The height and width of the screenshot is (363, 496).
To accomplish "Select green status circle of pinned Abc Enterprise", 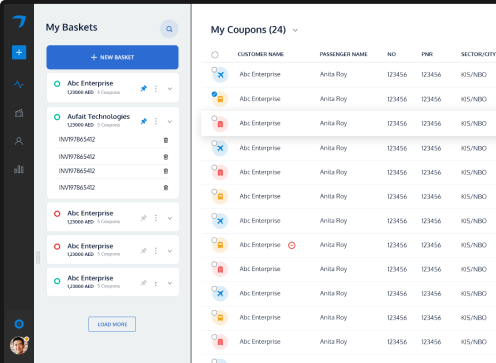I will (x=57, y=84).
